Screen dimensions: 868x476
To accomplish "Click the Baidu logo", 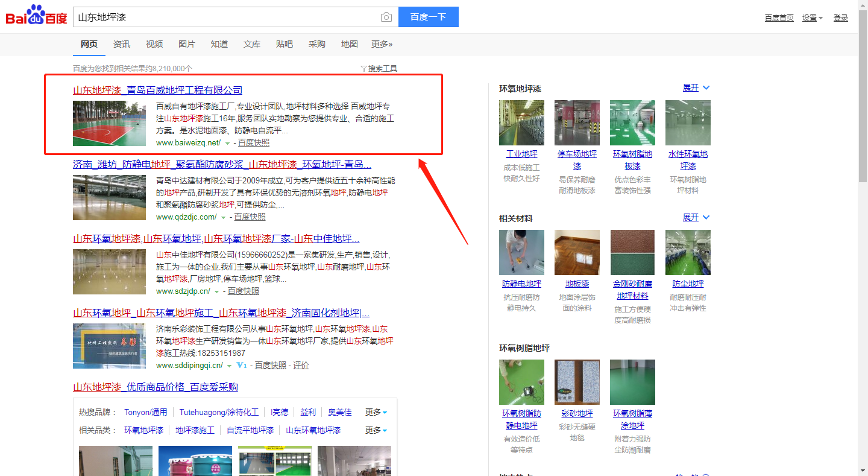I will click(36, 16).
